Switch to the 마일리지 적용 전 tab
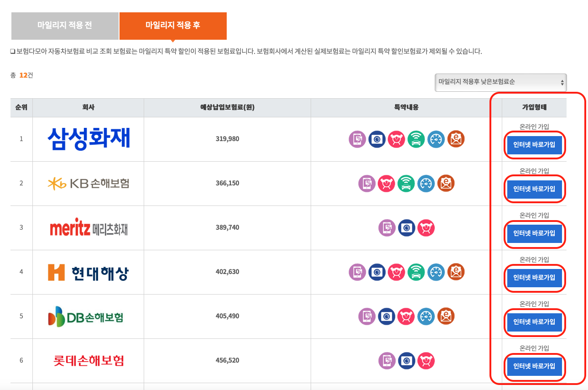Viewport: 588px width, 390px height. pos(65,26)
